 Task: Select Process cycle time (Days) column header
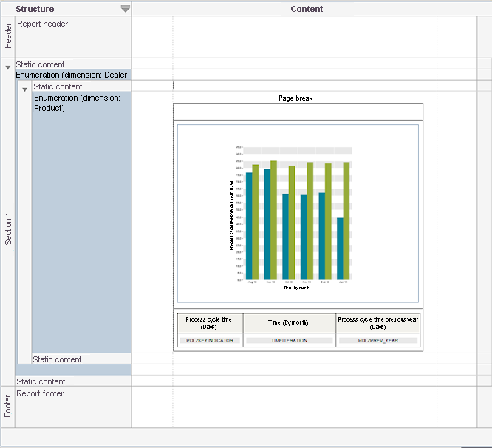(x=210, y=323)
